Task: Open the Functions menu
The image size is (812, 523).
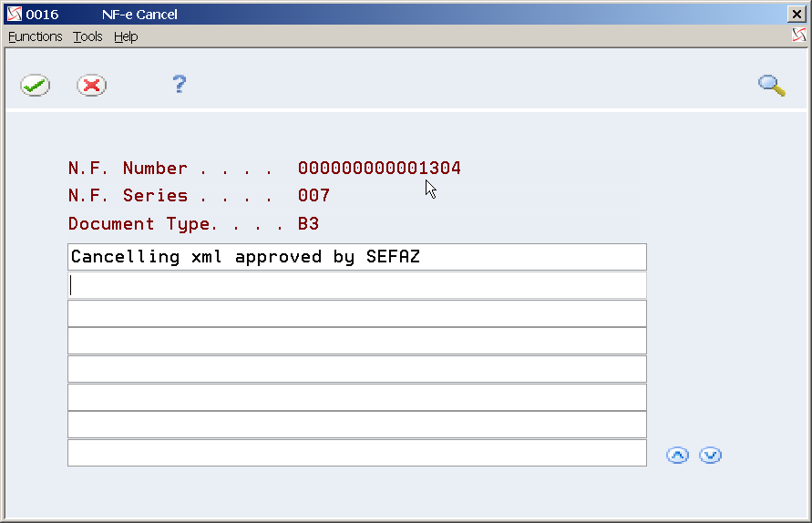Action: coord(36,36)
